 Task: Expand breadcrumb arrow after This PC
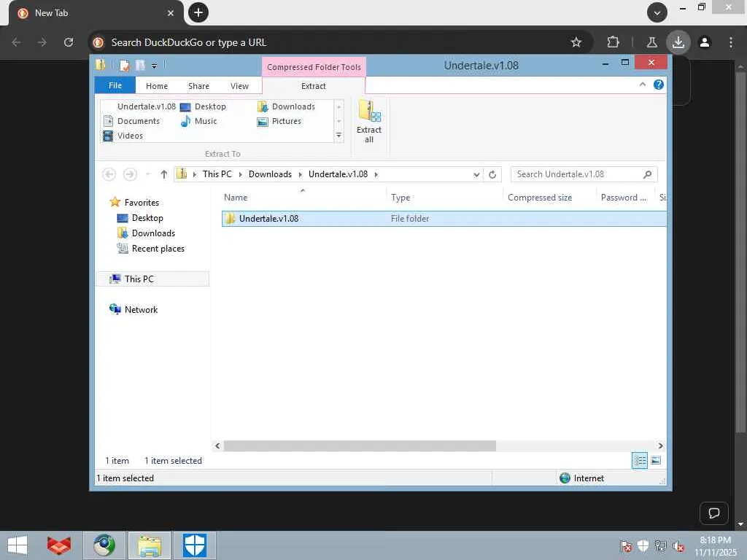[x=240, y=174]
